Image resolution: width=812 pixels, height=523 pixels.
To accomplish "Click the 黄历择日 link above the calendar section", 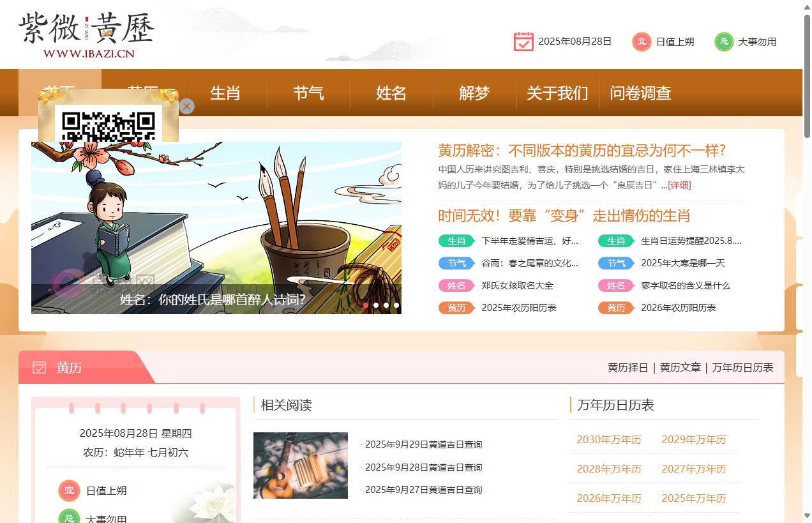I will (629, 368).
